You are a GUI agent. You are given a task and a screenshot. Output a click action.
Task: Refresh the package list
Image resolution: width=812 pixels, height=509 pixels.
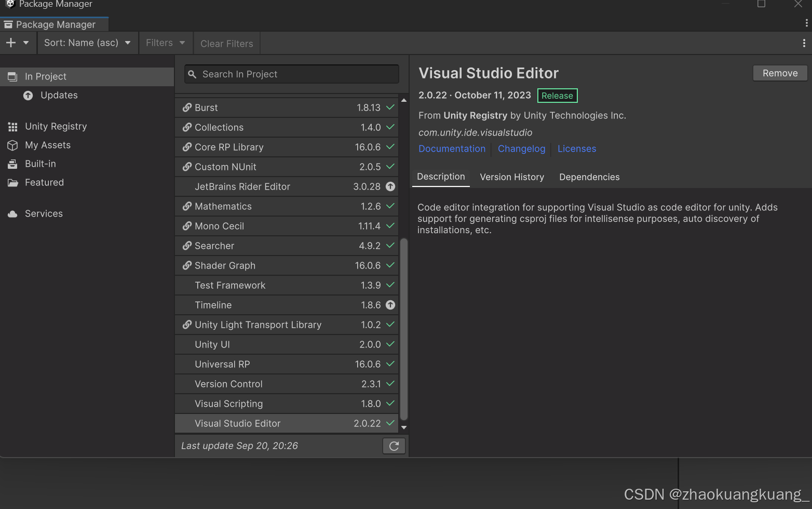click(394, 446)
